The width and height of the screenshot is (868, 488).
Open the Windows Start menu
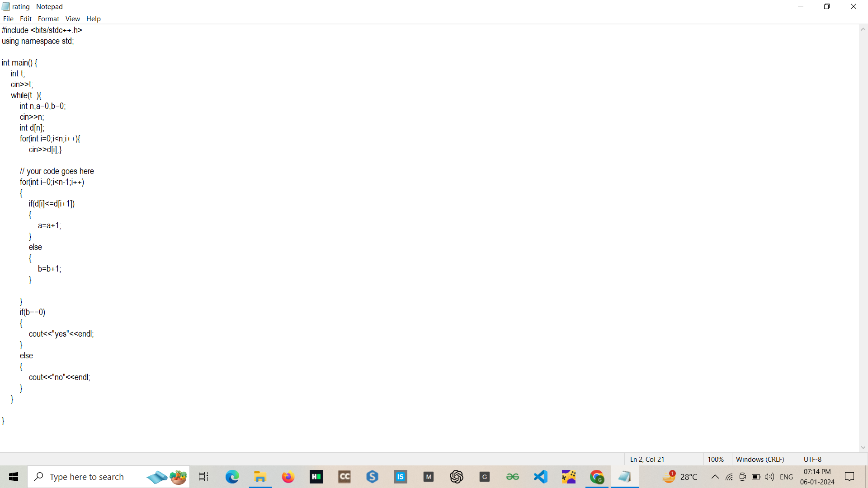click(14, 477)
